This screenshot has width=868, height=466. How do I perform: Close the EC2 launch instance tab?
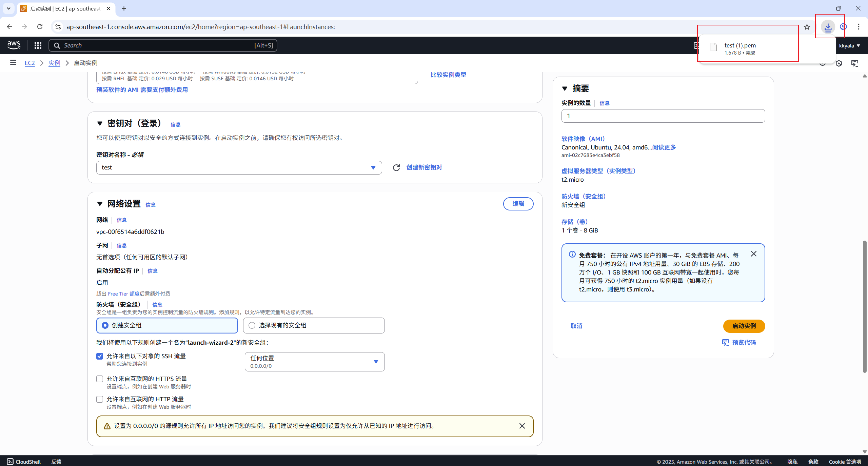[x=108, y=8]
